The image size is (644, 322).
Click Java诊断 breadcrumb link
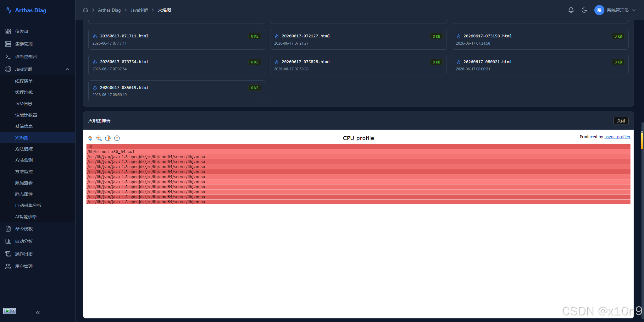(139, 10)
